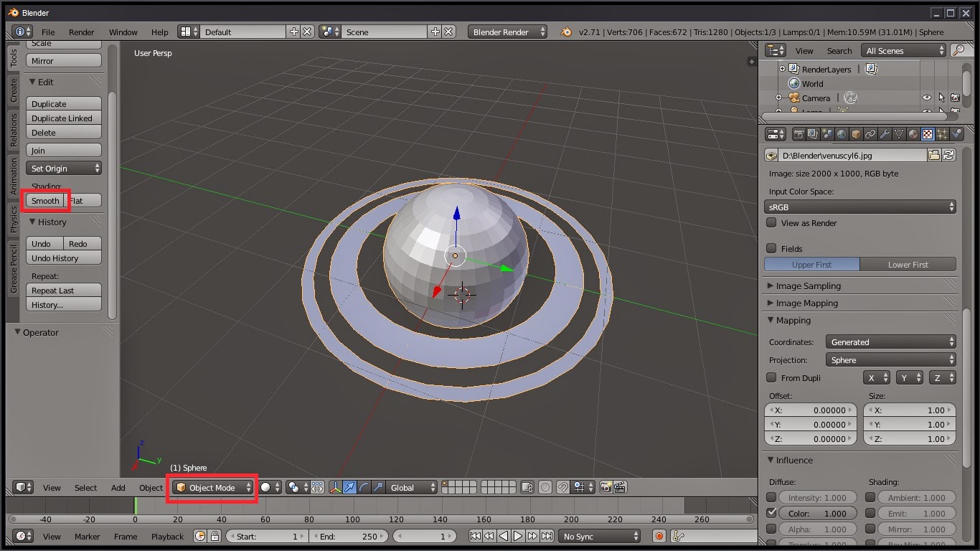Toggle Camera selectability cursor in outliner
The image size is (980, 551).
[941, 98]
